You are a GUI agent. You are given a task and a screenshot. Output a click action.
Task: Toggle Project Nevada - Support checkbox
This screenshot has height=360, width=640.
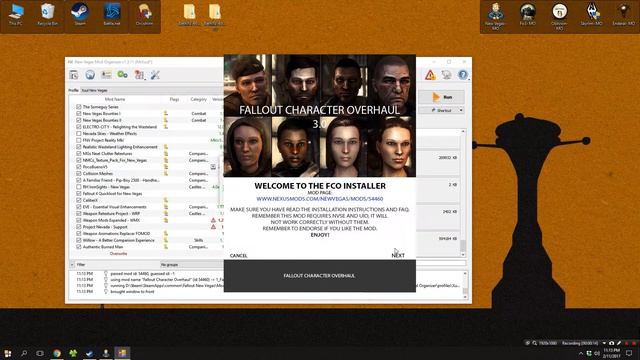78,227
